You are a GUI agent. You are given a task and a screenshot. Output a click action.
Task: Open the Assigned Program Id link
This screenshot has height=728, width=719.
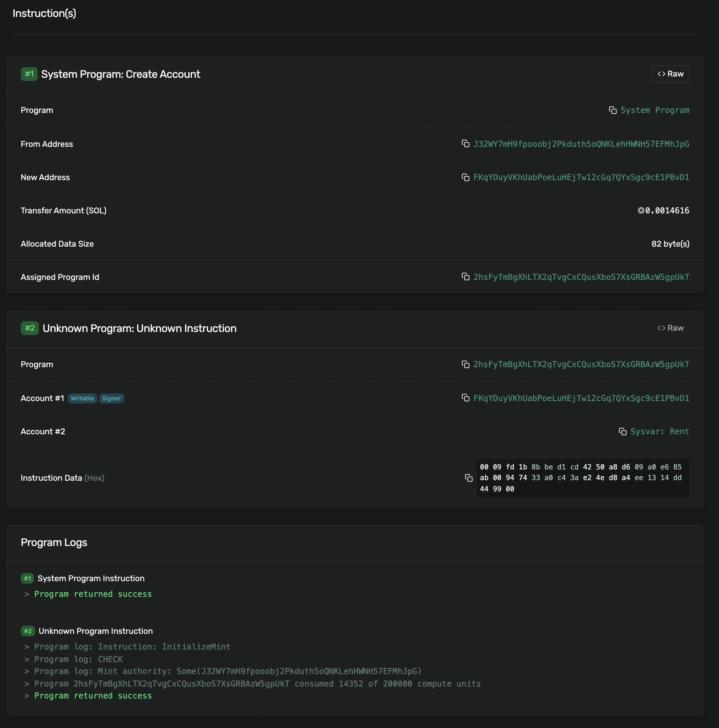tap(581, 277)
